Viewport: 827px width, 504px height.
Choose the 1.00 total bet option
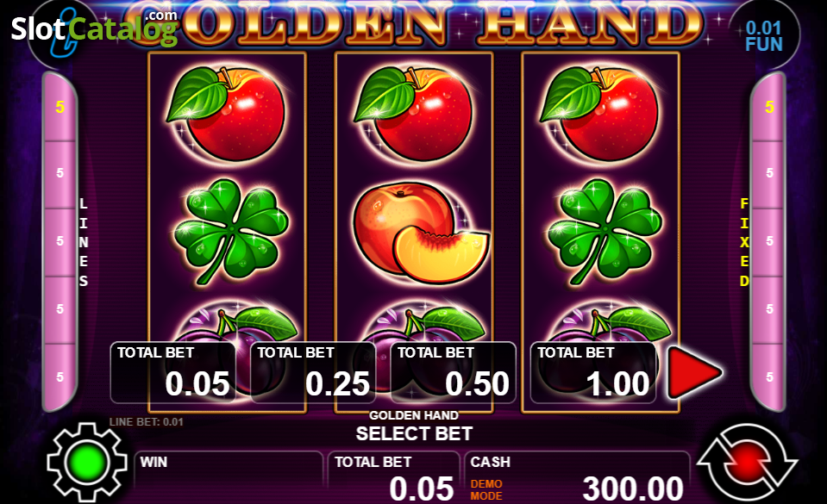592,373
